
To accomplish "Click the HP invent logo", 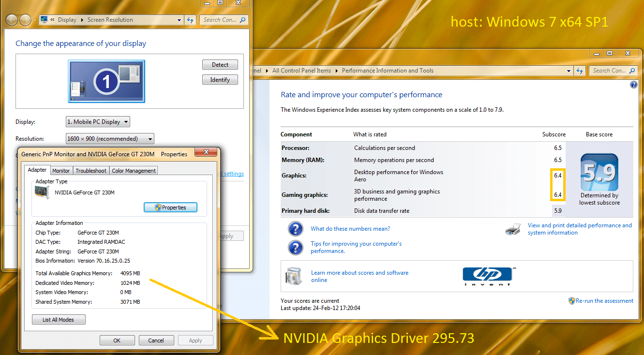I will pos(489,276).
